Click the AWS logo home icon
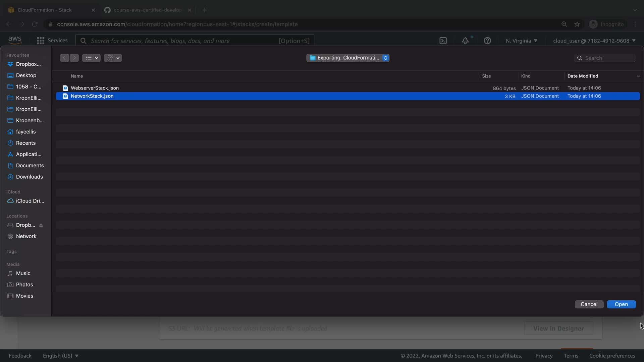The image size is (644, 362). 15,40
